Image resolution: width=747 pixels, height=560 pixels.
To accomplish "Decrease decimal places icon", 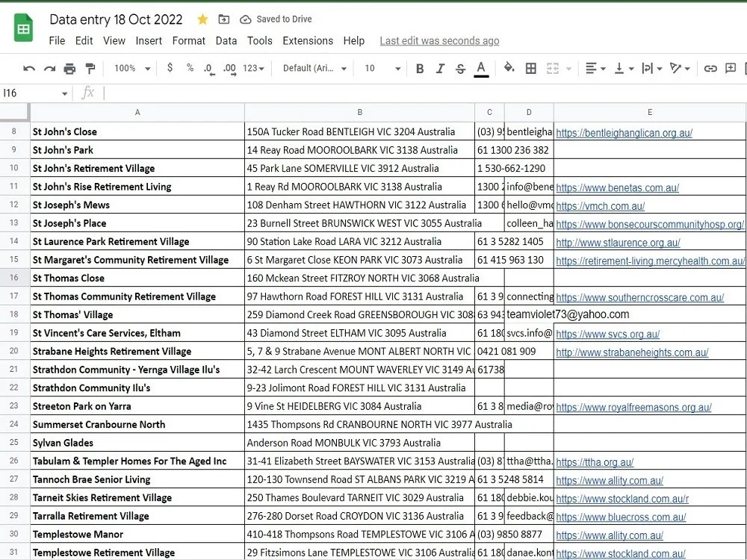I will tap(208, 69).
